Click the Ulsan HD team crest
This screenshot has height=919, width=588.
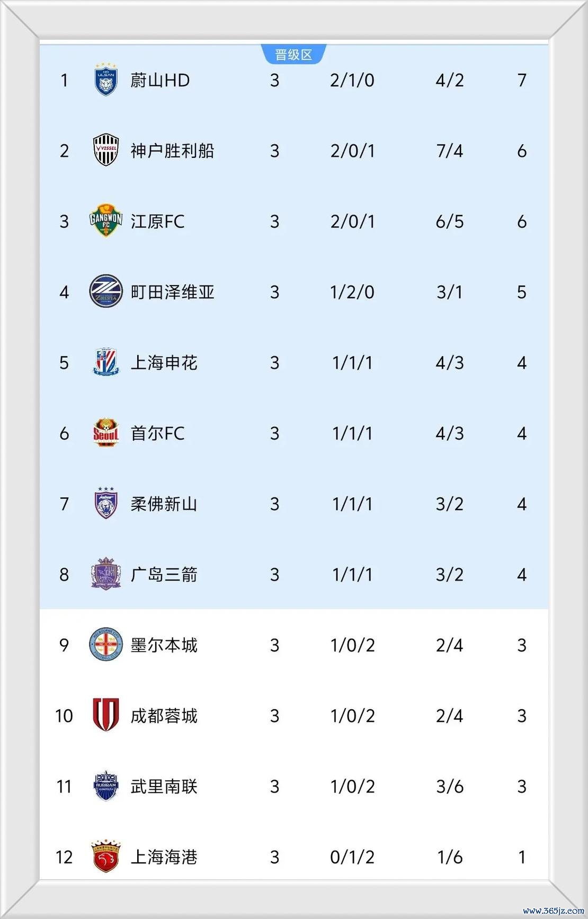[x=106, y=80]
